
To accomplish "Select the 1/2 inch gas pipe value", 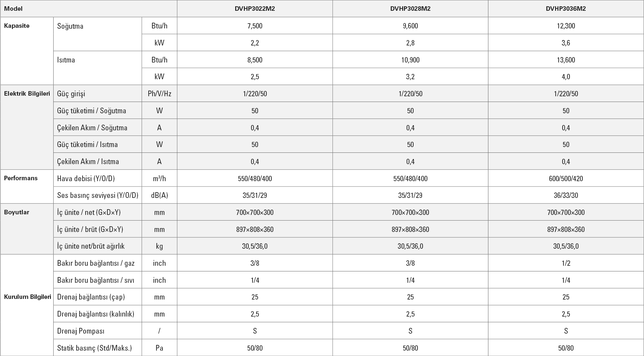I will pyautogui.click(x=566, y=263).
